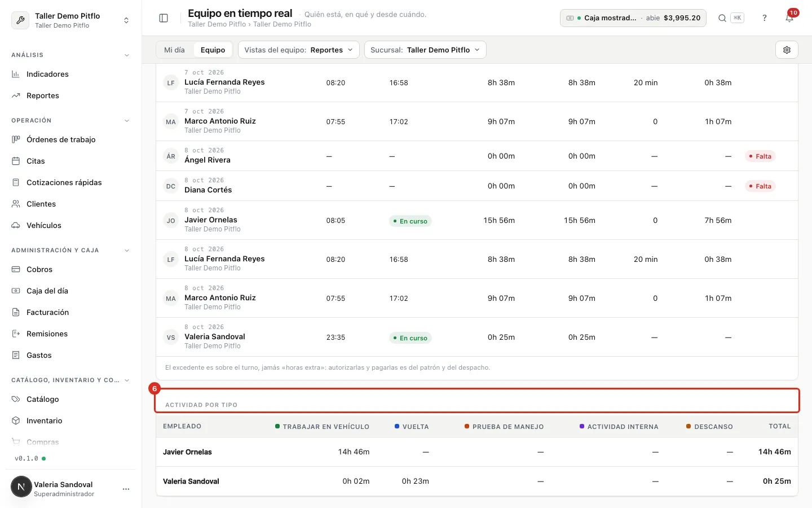The image size is (812, 508).
Task: Open the Caja mostrador status button
Action: coord(633,18)
